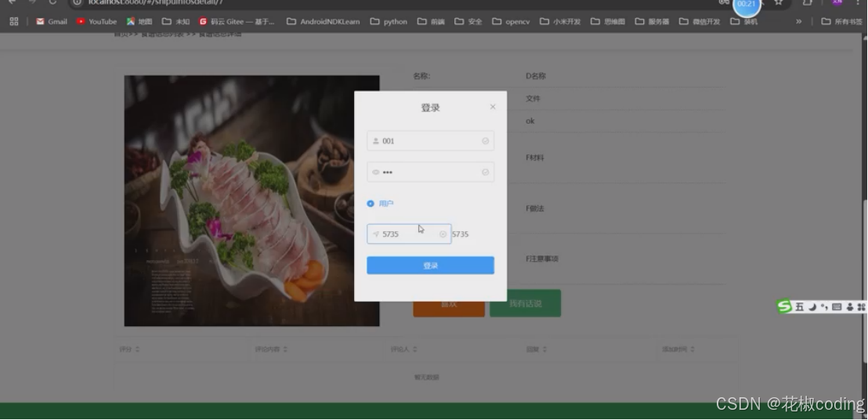868x420 pixels.
Task: Click the blue 登录 login button
Action: (x=430, y=266)
